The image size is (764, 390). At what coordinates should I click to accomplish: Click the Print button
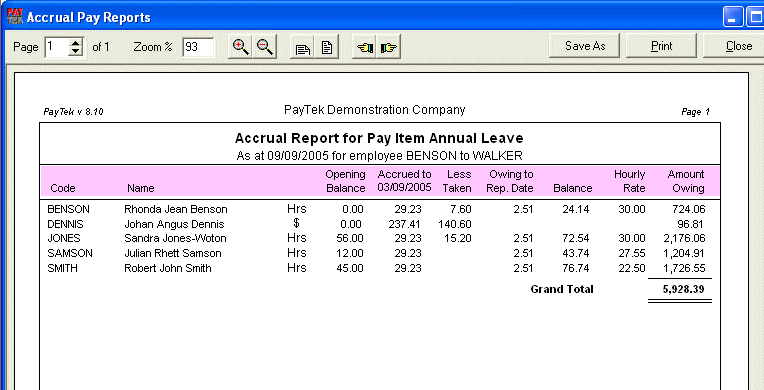[661, 46]
